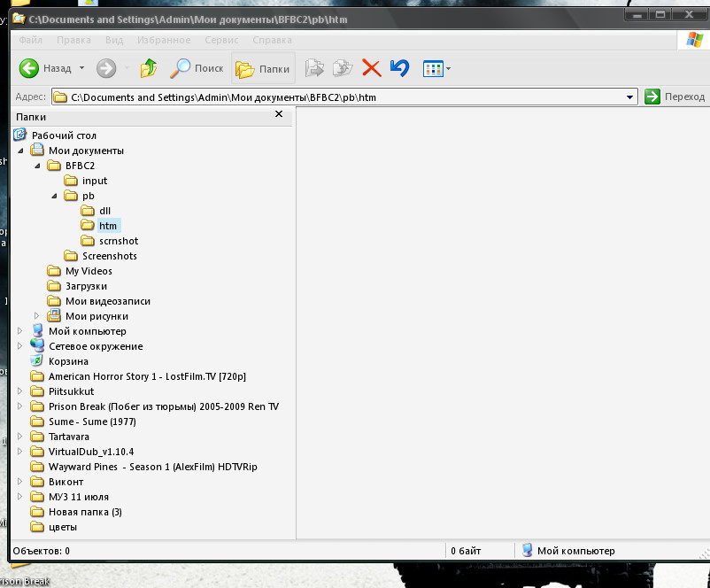The image size is (710, 588).
Task: Open the Views dropdown arrow
Action: click(x=448, y=69)
